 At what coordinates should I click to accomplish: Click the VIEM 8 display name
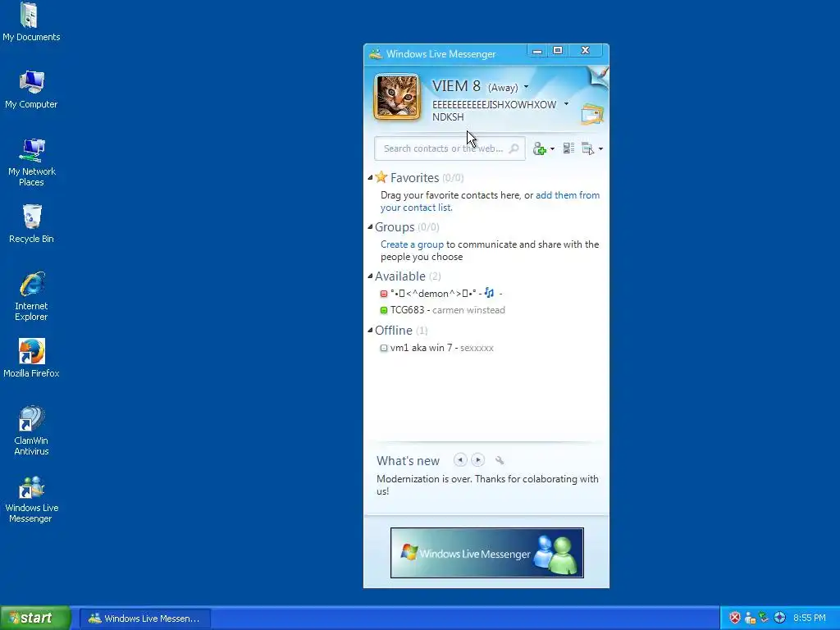tap(456, 85)
